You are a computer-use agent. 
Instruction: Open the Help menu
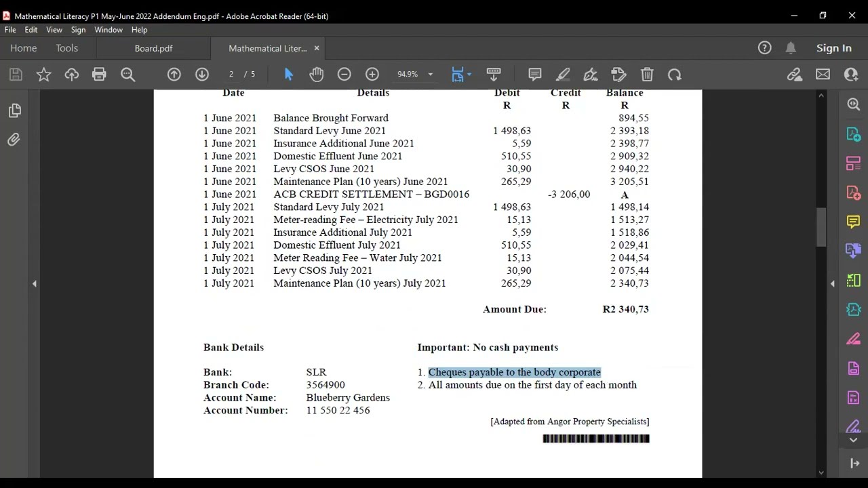pyautogui.click(x=139, y=30)
